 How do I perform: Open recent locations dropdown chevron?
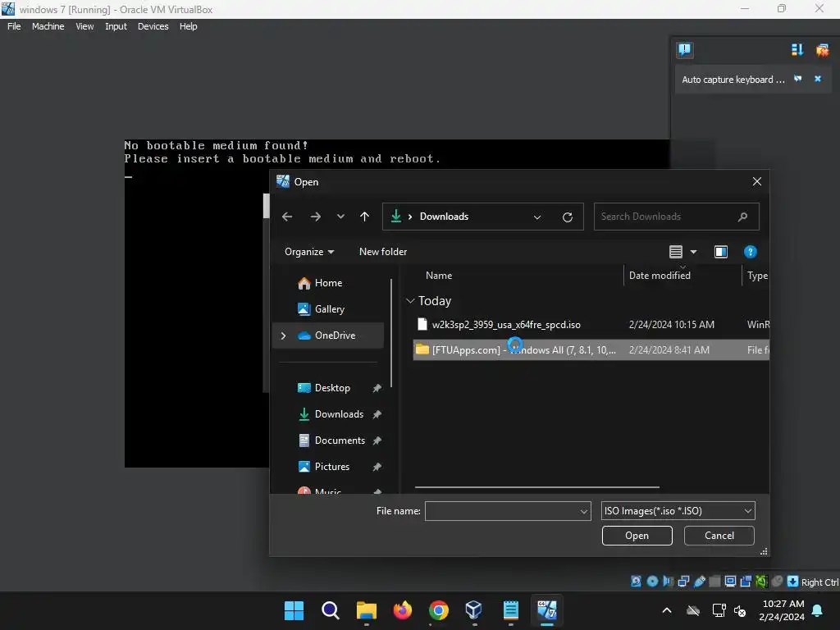pyautogui.click(x=340, y=217)
